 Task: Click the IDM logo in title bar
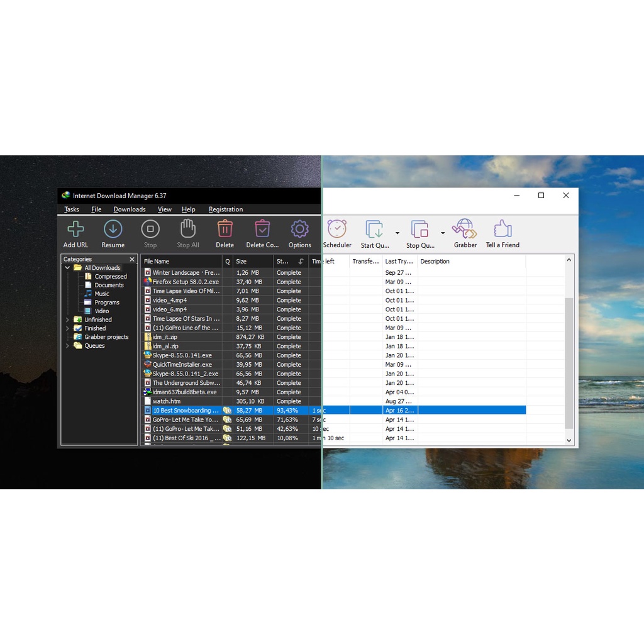click(x=65, y=196)
